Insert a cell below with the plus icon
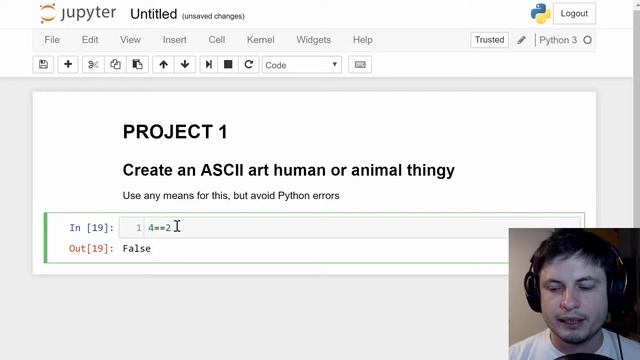Viewport: 640px width, 360px height. pos(68,64)
